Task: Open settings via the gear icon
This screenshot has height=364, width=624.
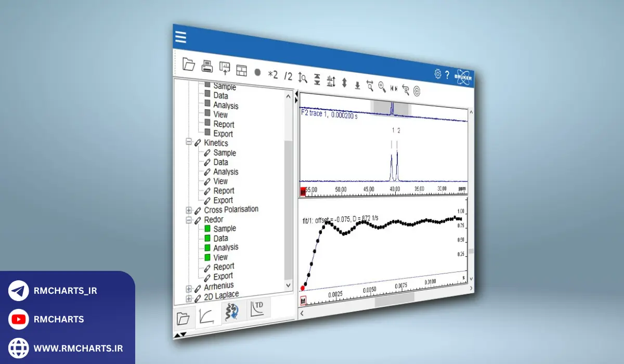Action: pyautogui.click(x=438, y=74)
